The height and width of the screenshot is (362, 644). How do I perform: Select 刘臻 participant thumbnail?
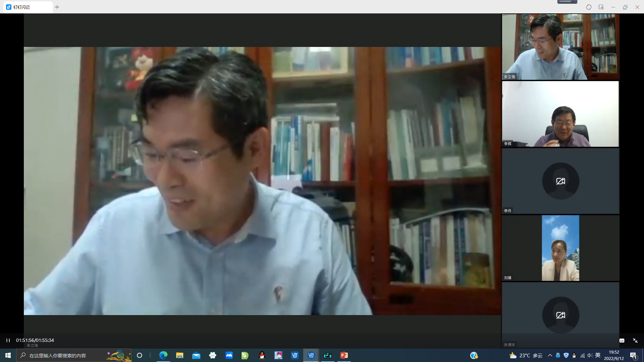560,248
